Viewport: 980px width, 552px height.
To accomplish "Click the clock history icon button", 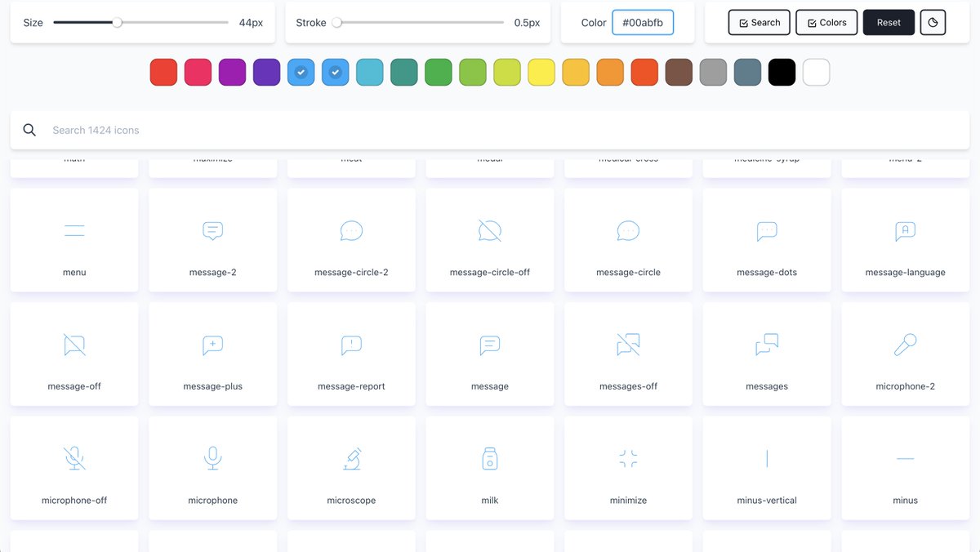I will click(x=933, y=22).
